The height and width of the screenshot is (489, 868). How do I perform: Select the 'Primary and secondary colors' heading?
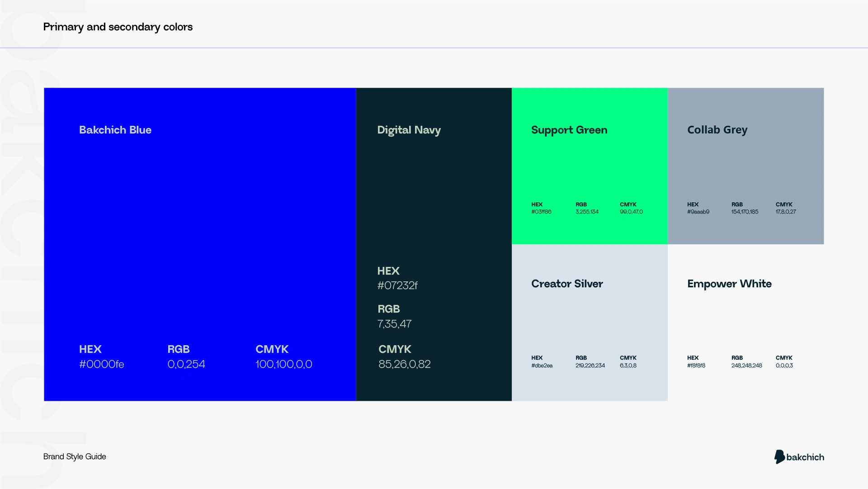coord(118,27)
